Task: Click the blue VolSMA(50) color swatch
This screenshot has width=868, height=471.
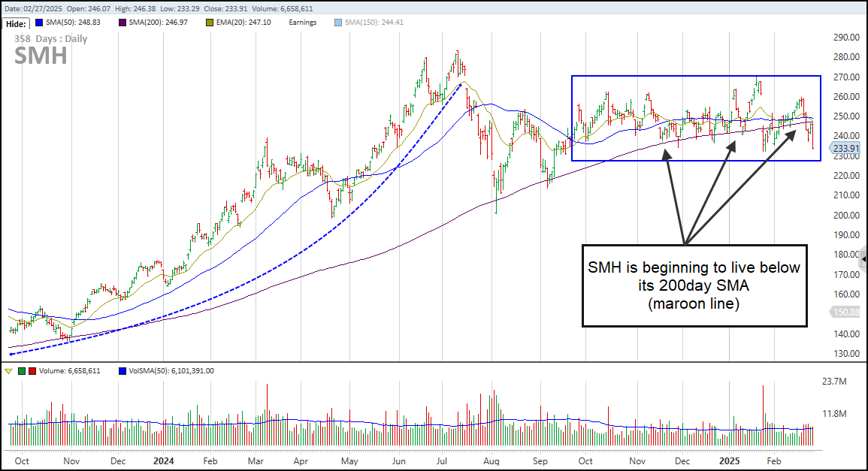Action: pos(122,371)
